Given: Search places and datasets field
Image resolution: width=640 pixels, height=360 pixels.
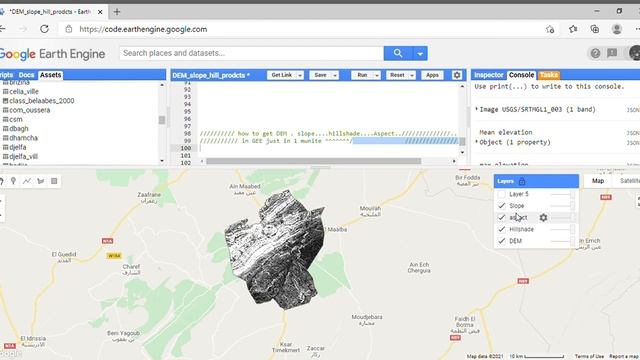Looking at the screenshot, I should tap(251, 53).
